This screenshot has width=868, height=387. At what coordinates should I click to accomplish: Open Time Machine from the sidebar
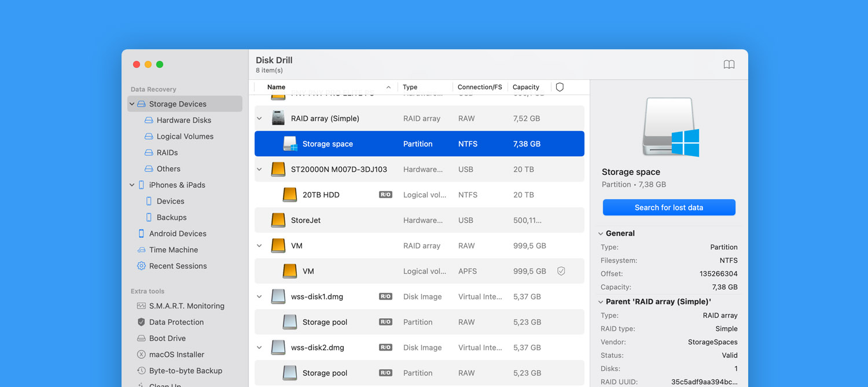(x=174, y=249)
